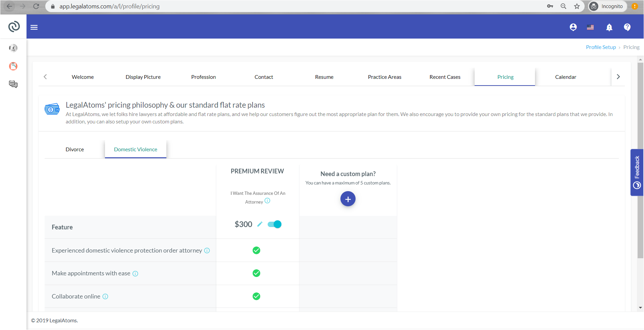The height and width of the screenshot is (330, 644).
Task: Open the Feedback side button
Action: pyautogui.click(x=637, y=172)
